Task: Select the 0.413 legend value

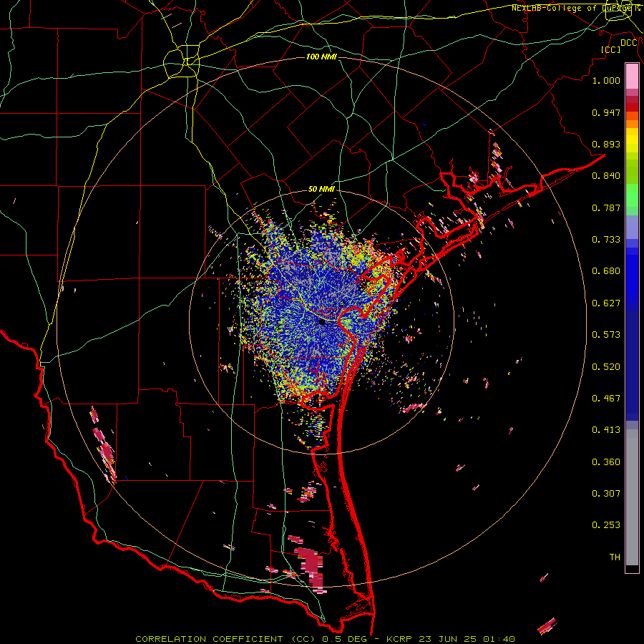Action: [x=606, y=430]
